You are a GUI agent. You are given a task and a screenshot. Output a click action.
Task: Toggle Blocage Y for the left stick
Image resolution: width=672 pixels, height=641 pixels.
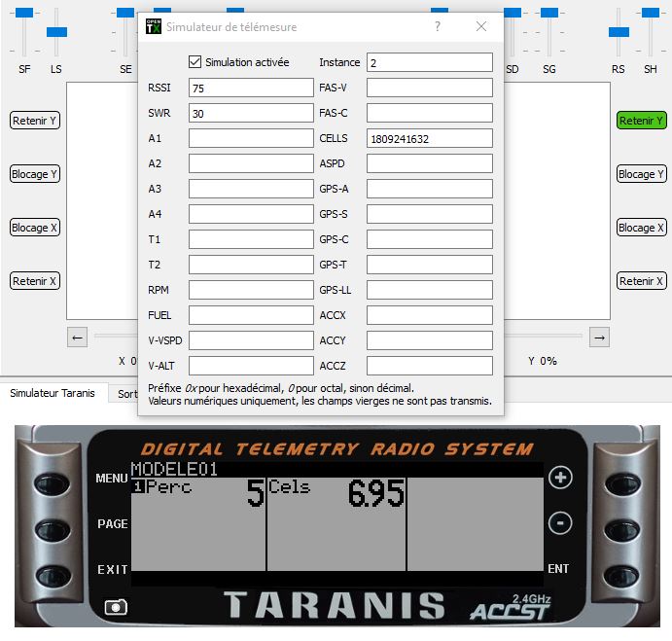[35, 174]
